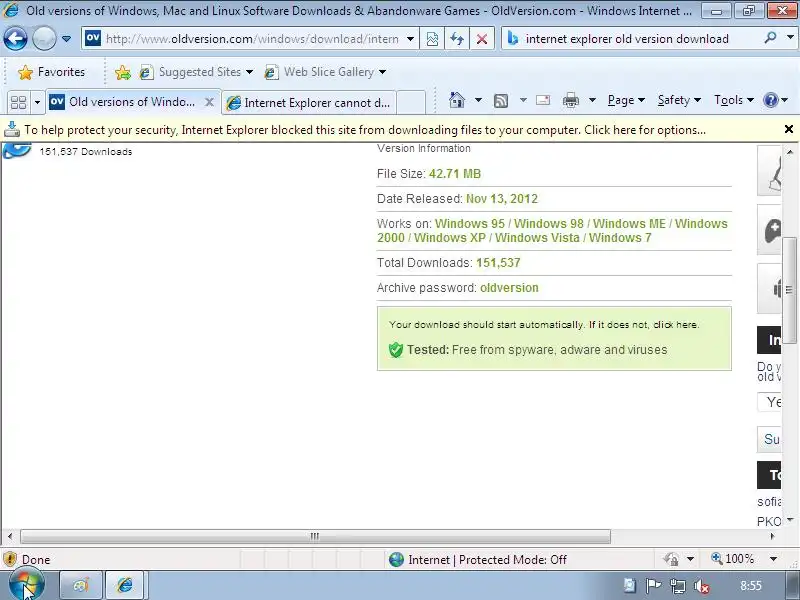Click Internet Protected Mode Off zone
800x600 pixels.
click(x=478, y=560)
